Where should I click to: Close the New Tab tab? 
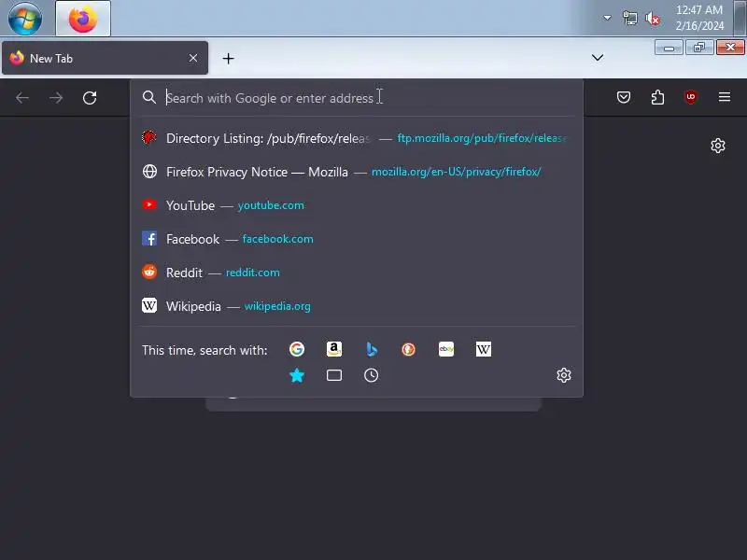tap(193, 58)
